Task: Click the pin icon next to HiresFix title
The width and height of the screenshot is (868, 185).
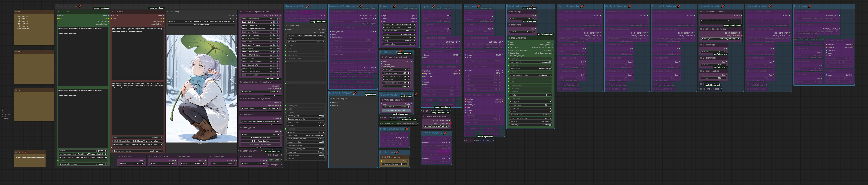Action: pyautogui.click(x=395, y=6)
